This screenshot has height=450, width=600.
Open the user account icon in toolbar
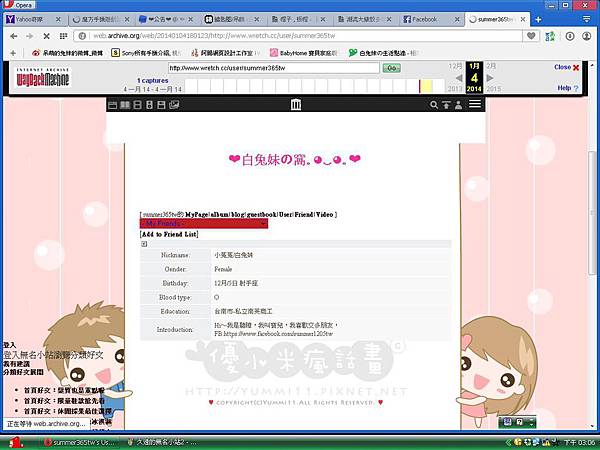(586, 36)
